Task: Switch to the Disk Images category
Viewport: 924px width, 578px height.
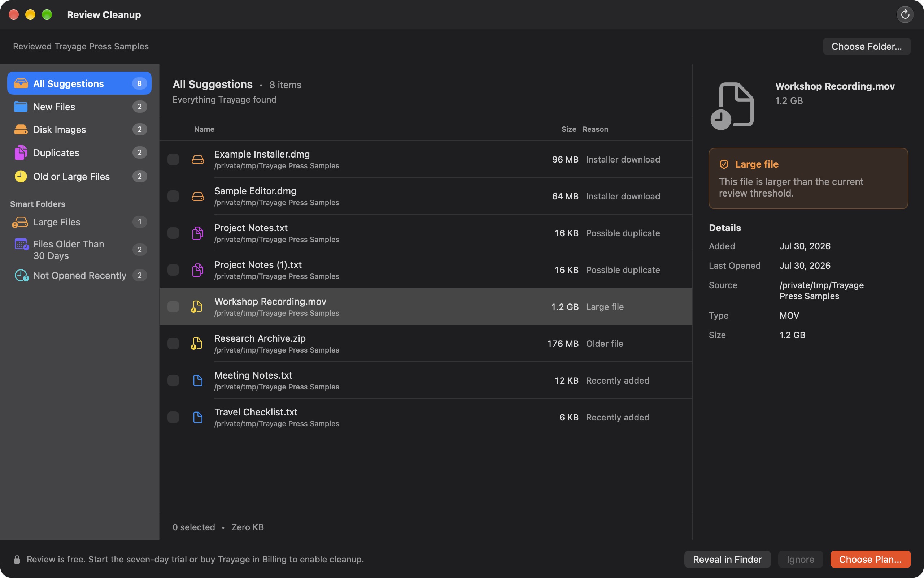Action: (x=79, y=130)
